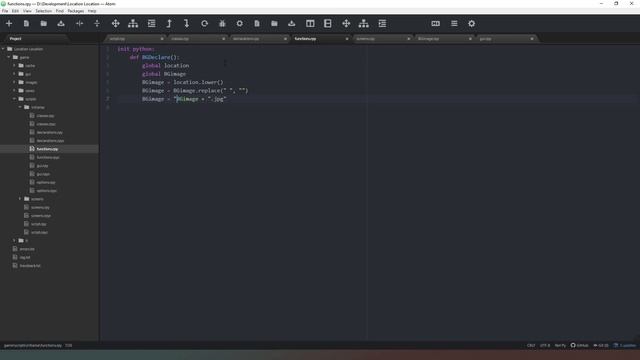Click the 'global location' code line
Screen dimensions: 640x360
pos(165,65)
